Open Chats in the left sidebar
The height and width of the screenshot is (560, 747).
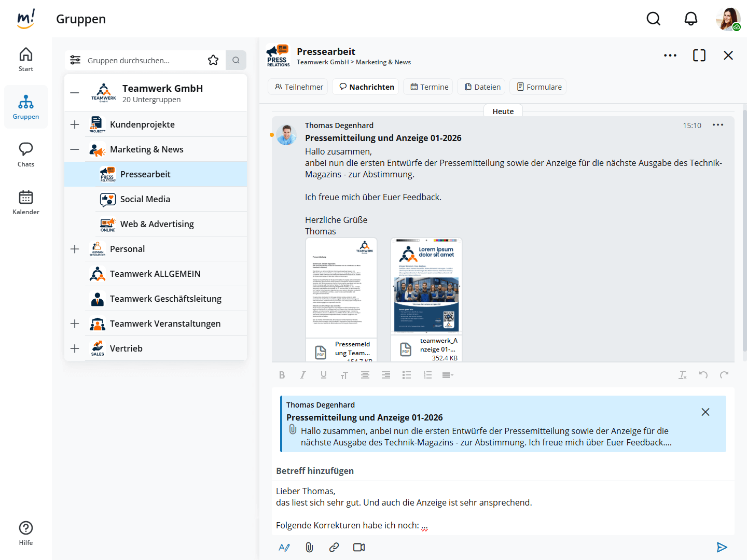point(26,155)
